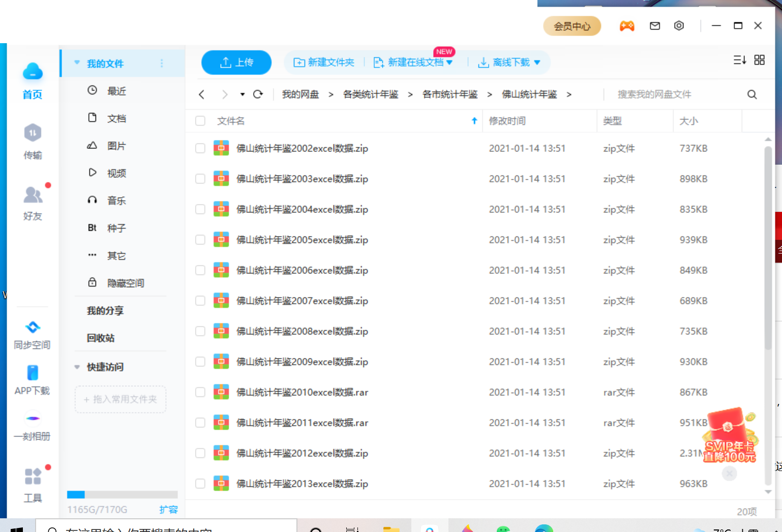This screenshot has height=532, width=782.
Task: Click the 扩容 expand storage link
Action: (168, 510)
